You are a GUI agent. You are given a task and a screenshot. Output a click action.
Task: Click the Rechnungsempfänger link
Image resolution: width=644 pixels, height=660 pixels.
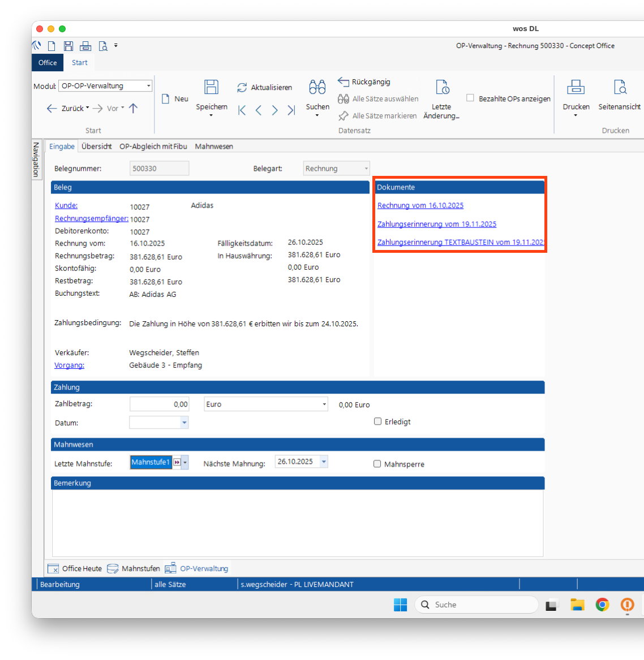click(91, 218)
